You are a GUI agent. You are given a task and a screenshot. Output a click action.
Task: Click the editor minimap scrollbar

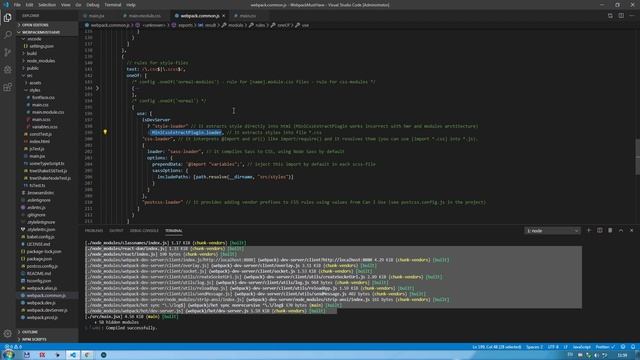637,157
